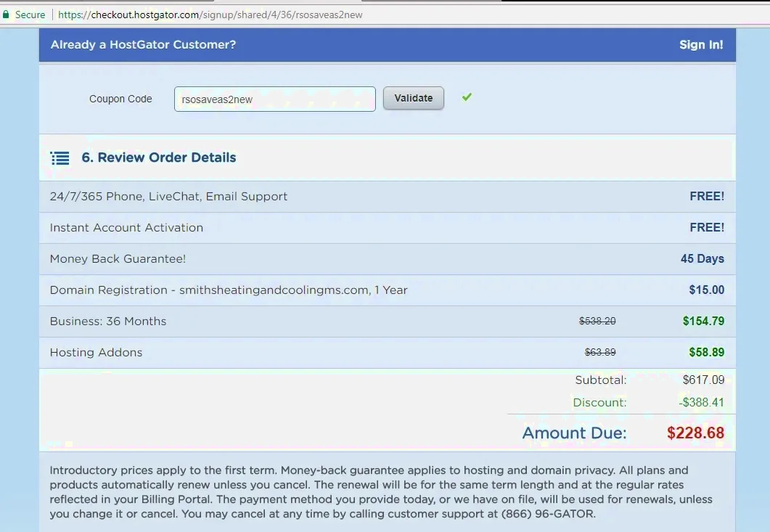Viewport: 770px width, 532px height.
Task: Select the Business: 36 Months line item
Action: [108, 322]
